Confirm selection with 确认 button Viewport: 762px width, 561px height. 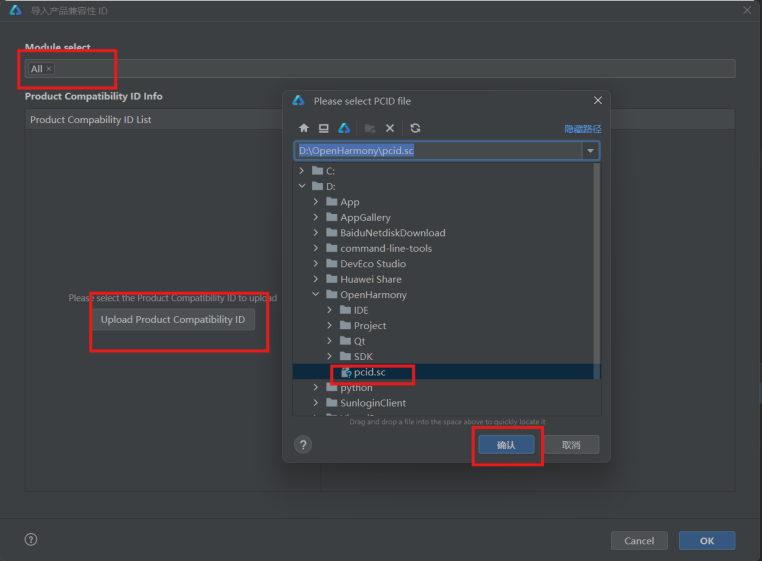(x=506, y=445)
